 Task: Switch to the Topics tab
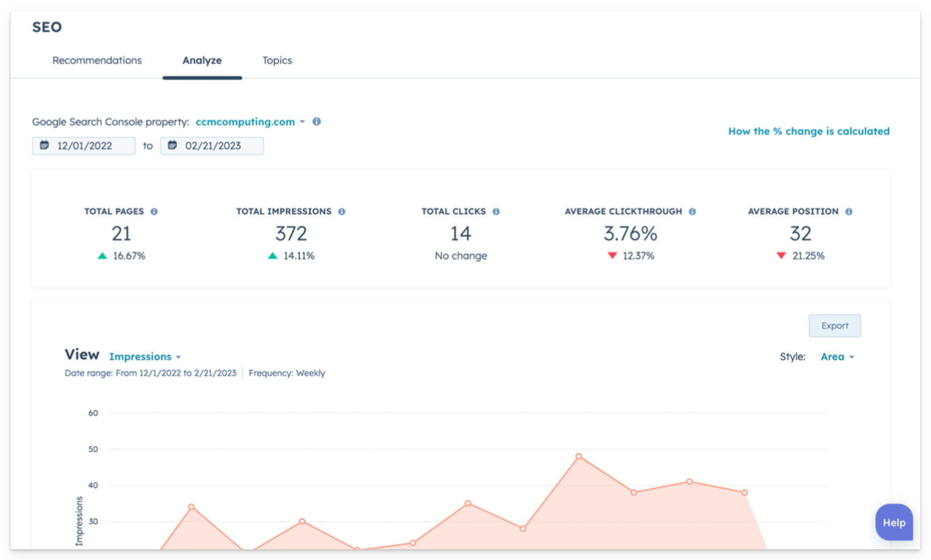click(x=276, y=60)
